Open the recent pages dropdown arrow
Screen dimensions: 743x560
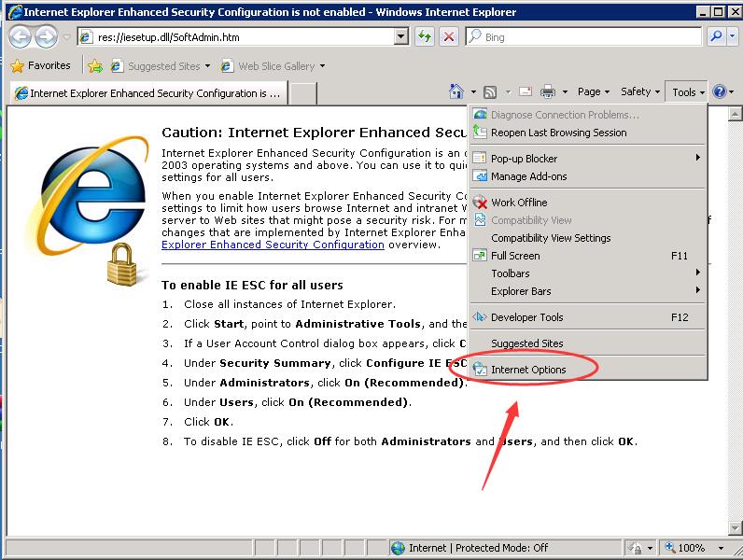[x=66, y=37]
